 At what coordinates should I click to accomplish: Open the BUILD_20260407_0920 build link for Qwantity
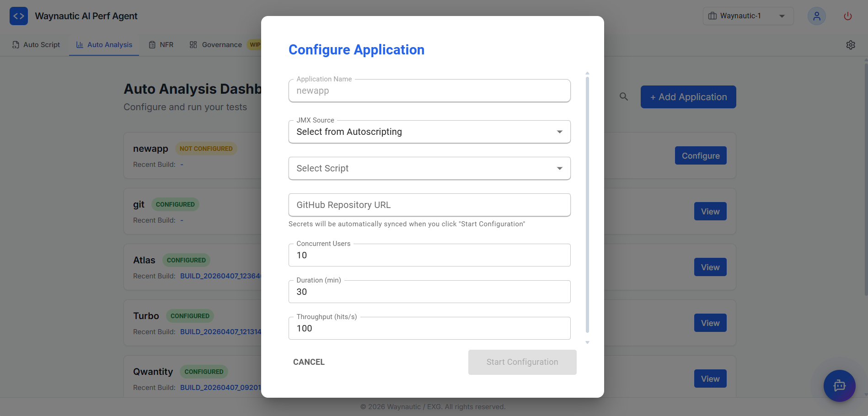pos(220,387)
